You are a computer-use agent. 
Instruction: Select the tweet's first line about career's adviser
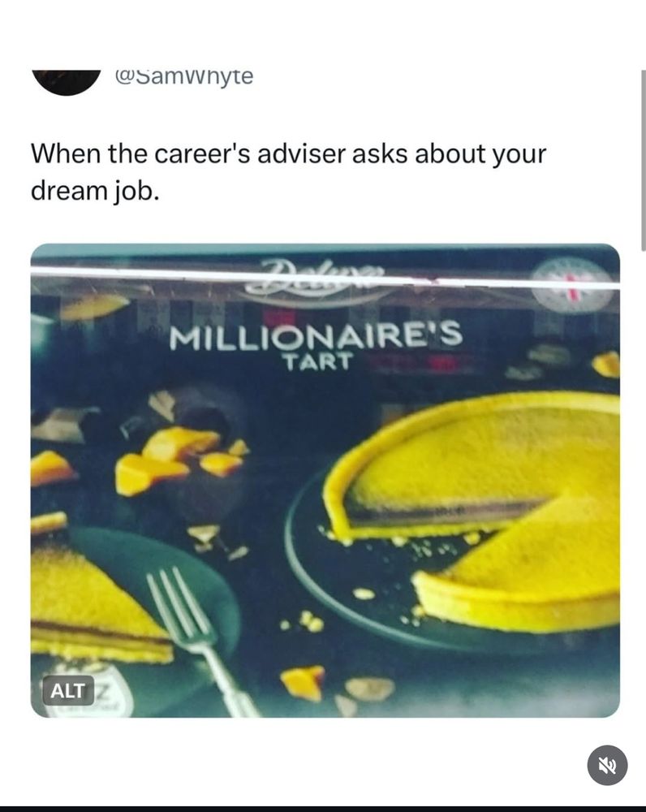[x=288, y=154]
